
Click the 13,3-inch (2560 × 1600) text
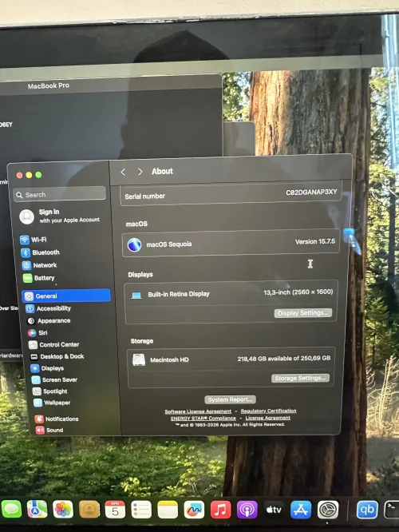tap(298, 292)
